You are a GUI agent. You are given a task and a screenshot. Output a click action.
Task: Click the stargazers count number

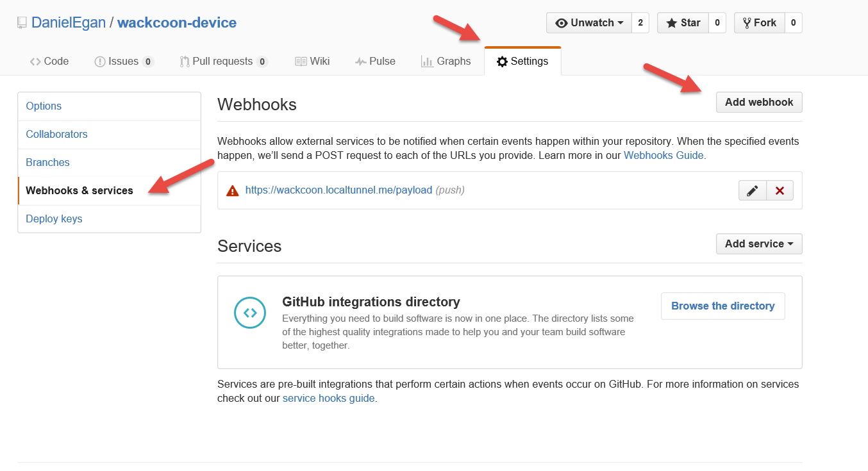(x=717, y=23)
